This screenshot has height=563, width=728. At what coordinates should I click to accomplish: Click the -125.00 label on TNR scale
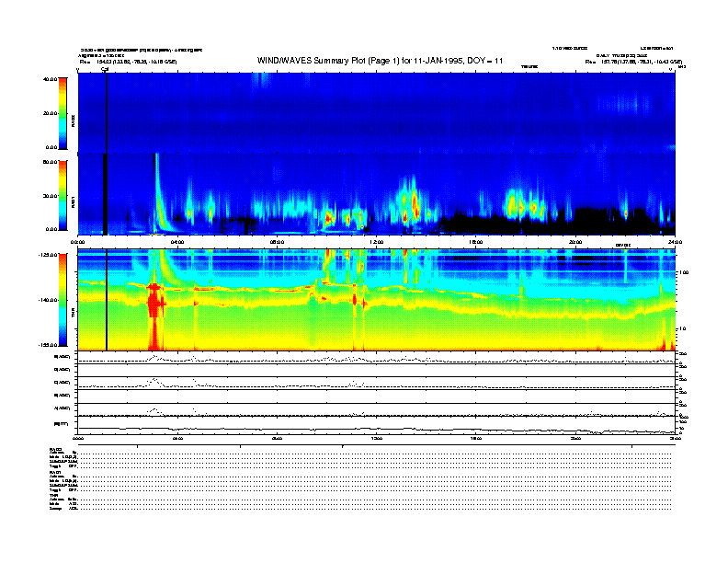tap(48, 255)
